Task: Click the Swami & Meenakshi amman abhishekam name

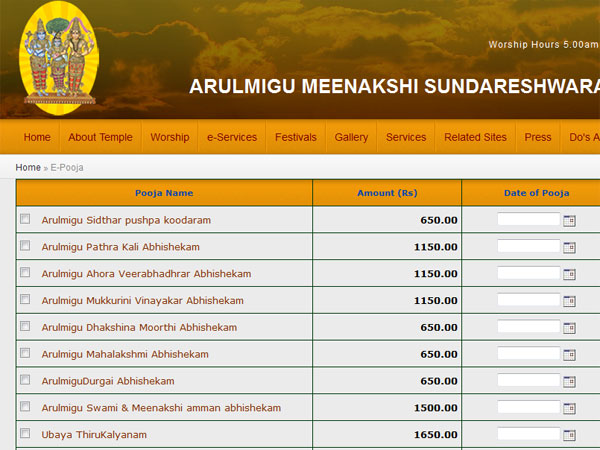Action: [x=161, y=408]
